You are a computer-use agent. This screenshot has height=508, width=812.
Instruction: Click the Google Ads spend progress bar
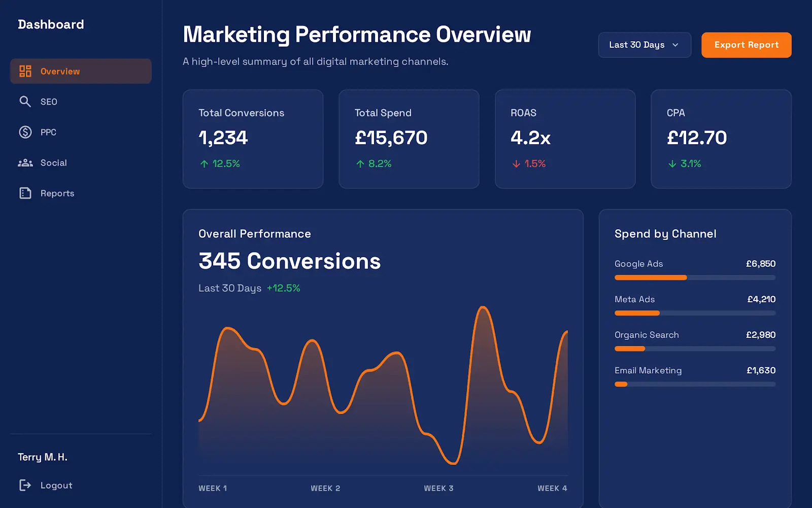(695, 277)
